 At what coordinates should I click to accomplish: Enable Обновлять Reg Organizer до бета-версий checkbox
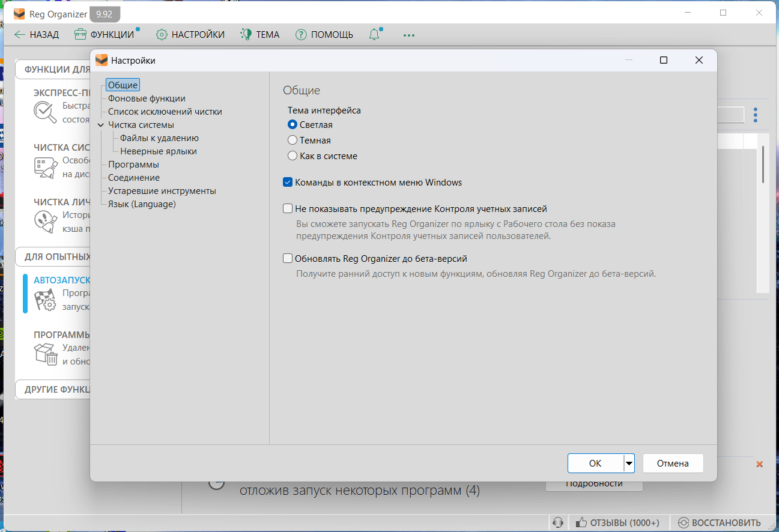tap(288, 259)
